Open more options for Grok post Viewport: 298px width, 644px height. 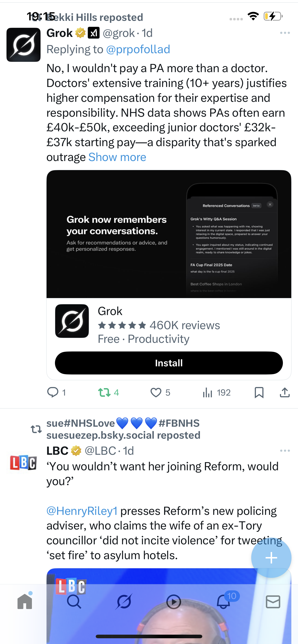(285, 33)
